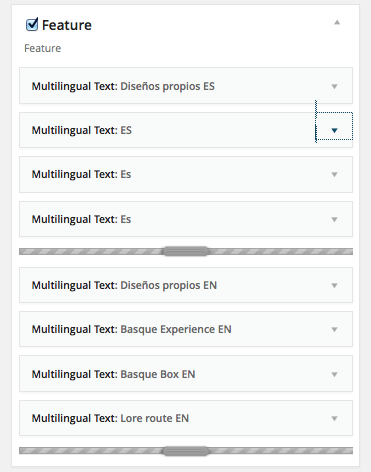371x472 pixels.
Task: Open the Basque Experience EN arrow toggle
Action: (x=334, y=329)
